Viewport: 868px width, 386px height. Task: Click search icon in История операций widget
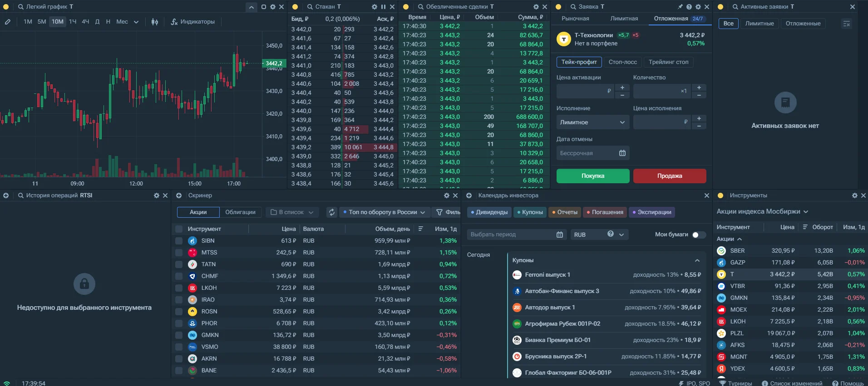[21, 195]
